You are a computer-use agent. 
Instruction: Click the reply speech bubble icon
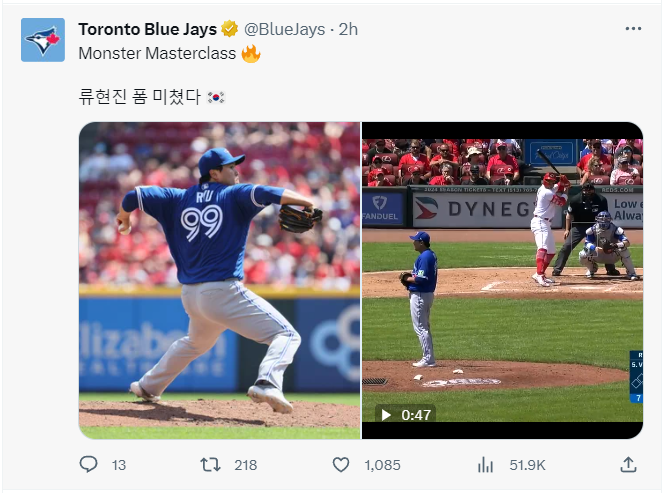click(89, 465)
